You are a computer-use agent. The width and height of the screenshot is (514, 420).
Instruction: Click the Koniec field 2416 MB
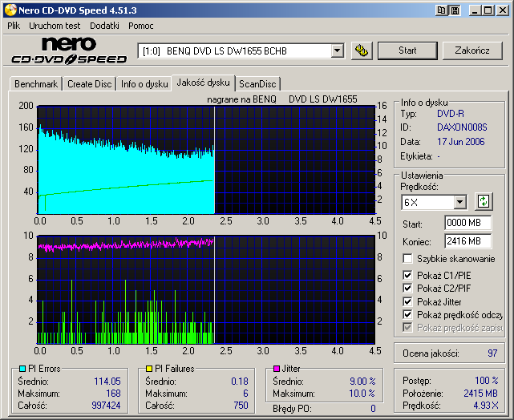[x=468, y=241]
